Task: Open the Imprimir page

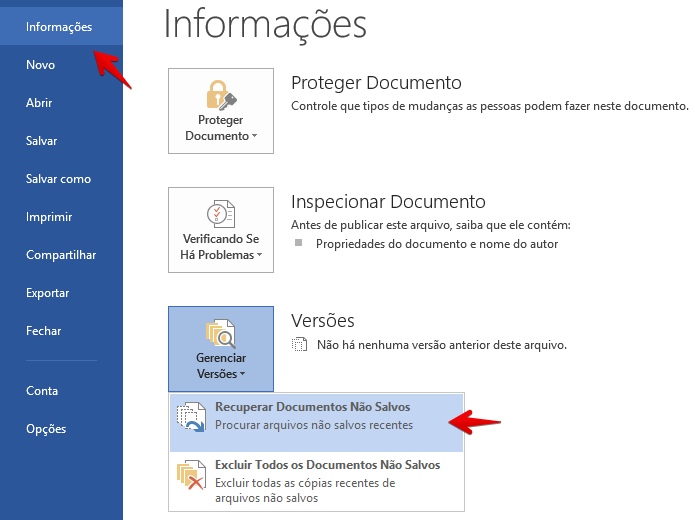Action: (x=49, y=217)
